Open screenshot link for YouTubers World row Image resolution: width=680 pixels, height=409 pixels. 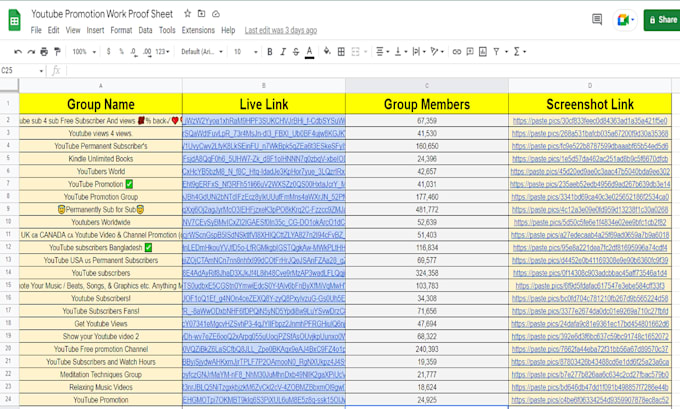tap(590, 171)
